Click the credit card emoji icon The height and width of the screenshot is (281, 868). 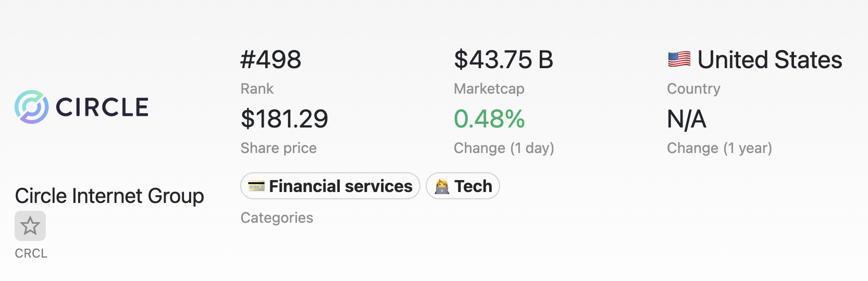click(x=256, y=186)
